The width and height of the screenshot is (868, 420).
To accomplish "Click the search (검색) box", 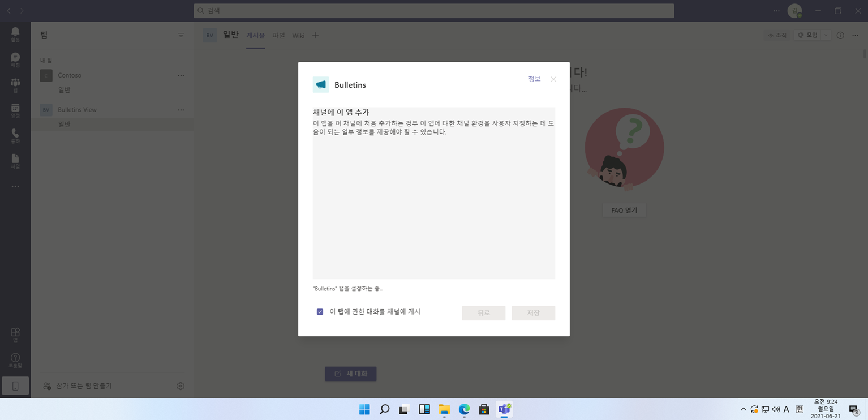I will pyautogui.click(x=434, y=11).
